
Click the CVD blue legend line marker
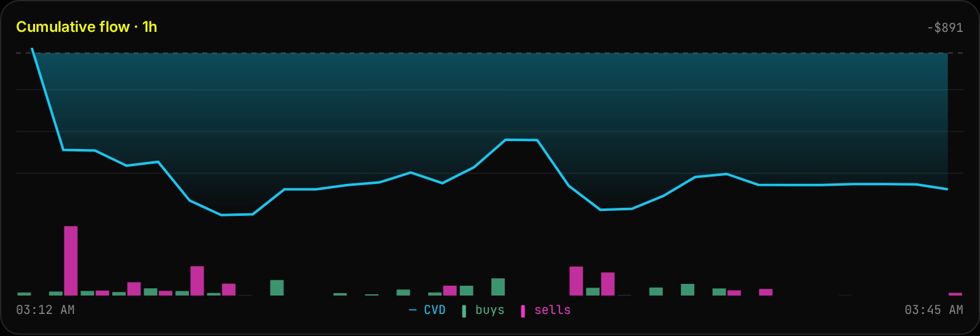point(412,310)
